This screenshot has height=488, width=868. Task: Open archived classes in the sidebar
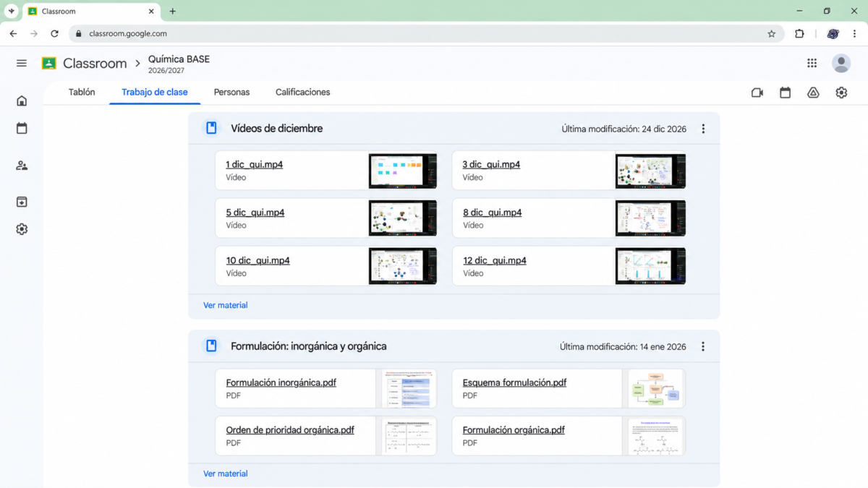22,202
